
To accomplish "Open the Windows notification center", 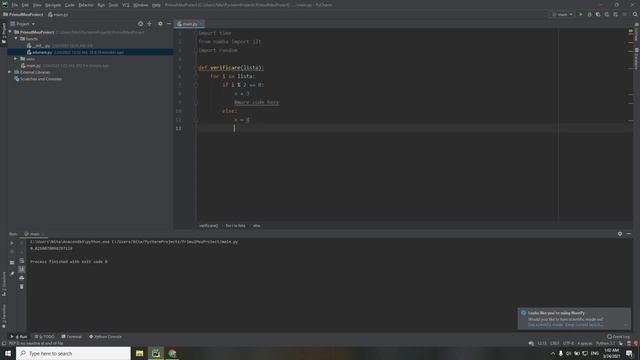I will point(629,353).
